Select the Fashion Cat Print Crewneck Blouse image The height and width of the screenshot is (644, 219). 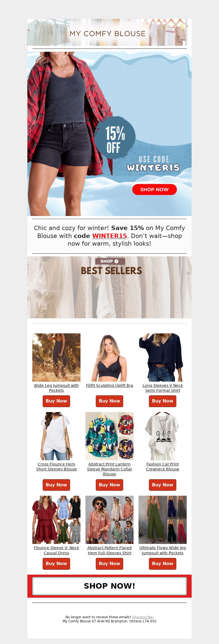tap(163, 436)
